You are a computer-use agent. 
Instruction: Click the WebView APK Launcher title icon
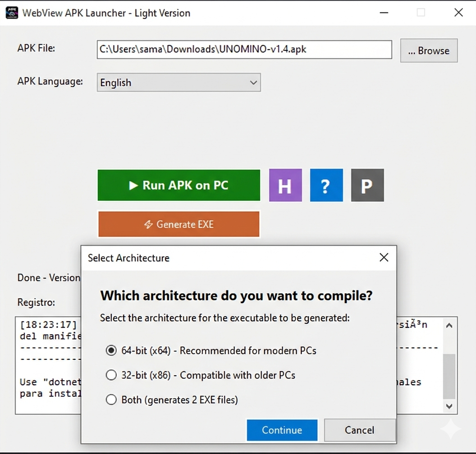pyautogui.click(x=12, y=13)
